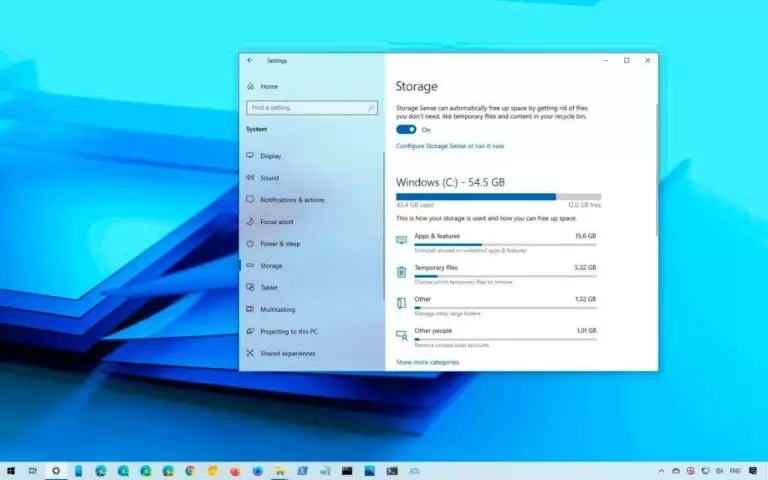Click the Home icon in the sidebar
Screen dimensions: 768x480
[x=250, y=87]
